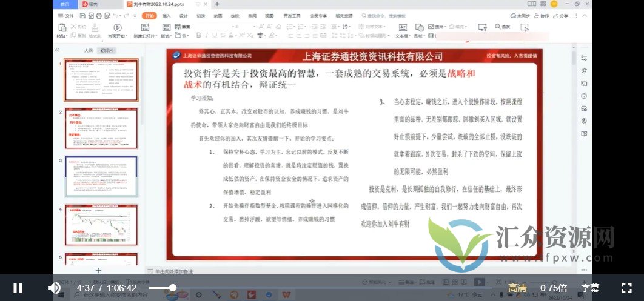Open the 审阅 ribbon tab
This screenshot has width=644, height=301.
[252, 16]
